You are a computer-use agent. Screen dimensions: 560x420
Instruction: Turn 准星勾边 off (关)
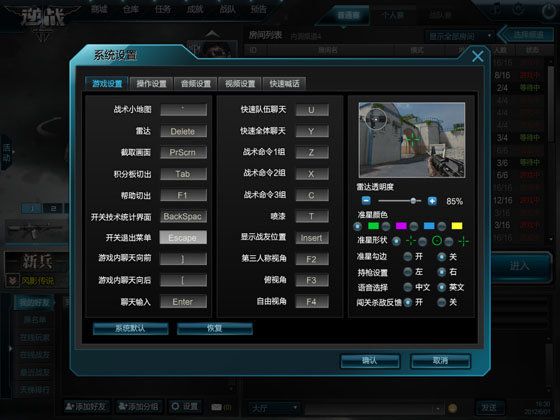coord(442,256)
